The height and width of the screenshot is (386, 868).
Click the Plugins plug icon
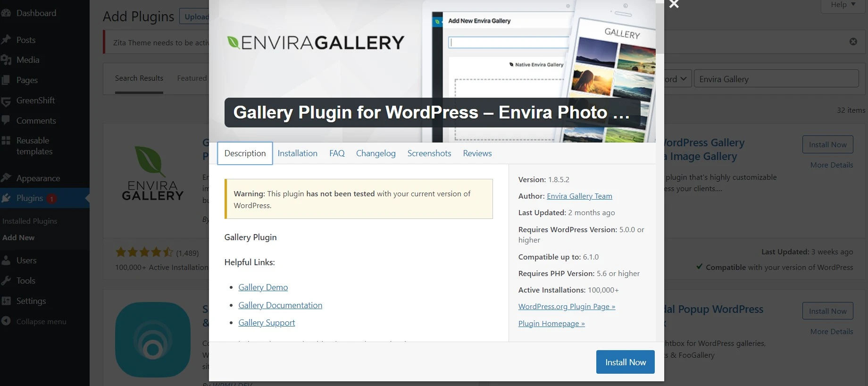(6, 198)
